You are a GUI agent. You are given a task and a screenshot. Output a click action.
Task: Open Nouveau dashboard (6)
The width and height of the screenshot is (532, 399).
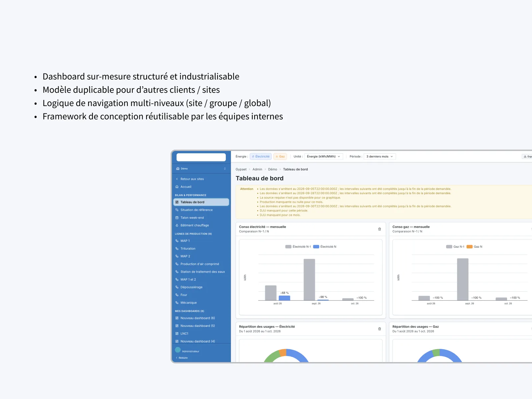pos(201,318)
